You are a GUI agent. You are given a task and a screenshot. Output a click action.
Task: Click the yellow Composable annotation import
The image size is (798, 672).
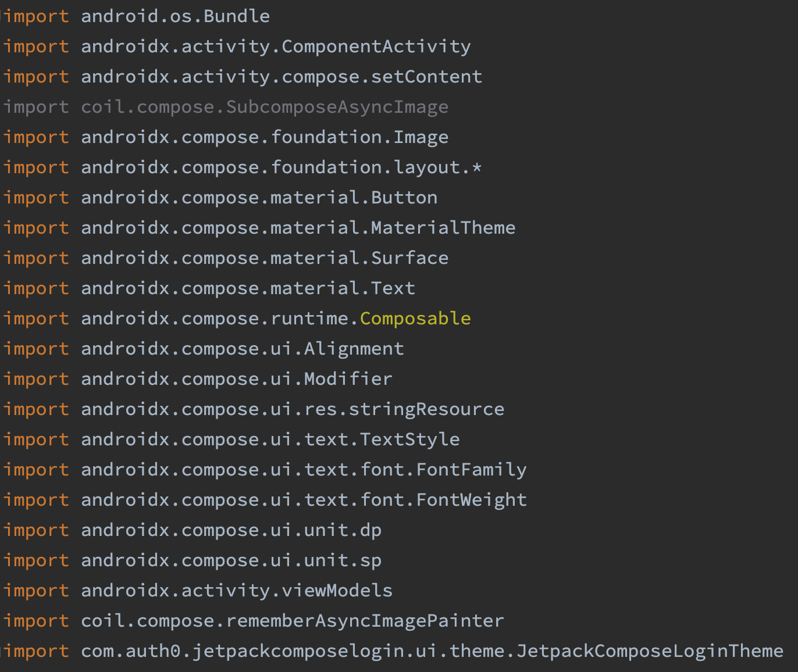415,319
